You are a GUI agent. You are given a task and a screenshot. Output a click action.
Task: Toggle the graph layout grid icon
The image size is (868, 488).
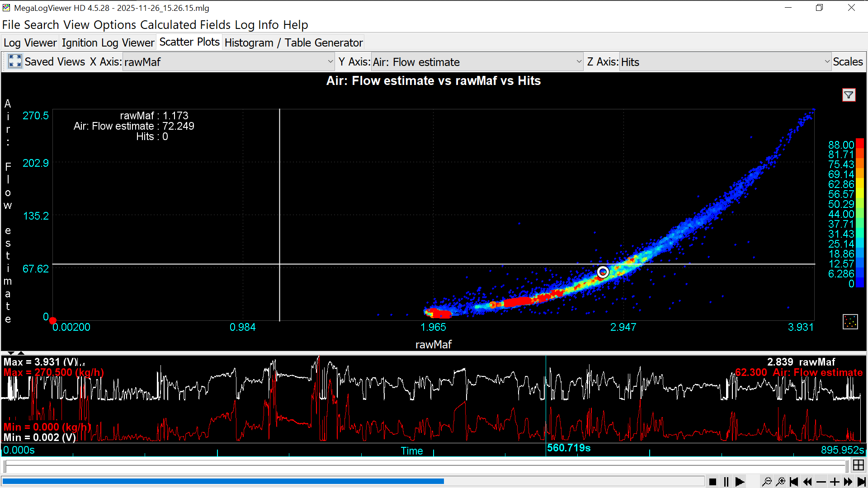858,465
